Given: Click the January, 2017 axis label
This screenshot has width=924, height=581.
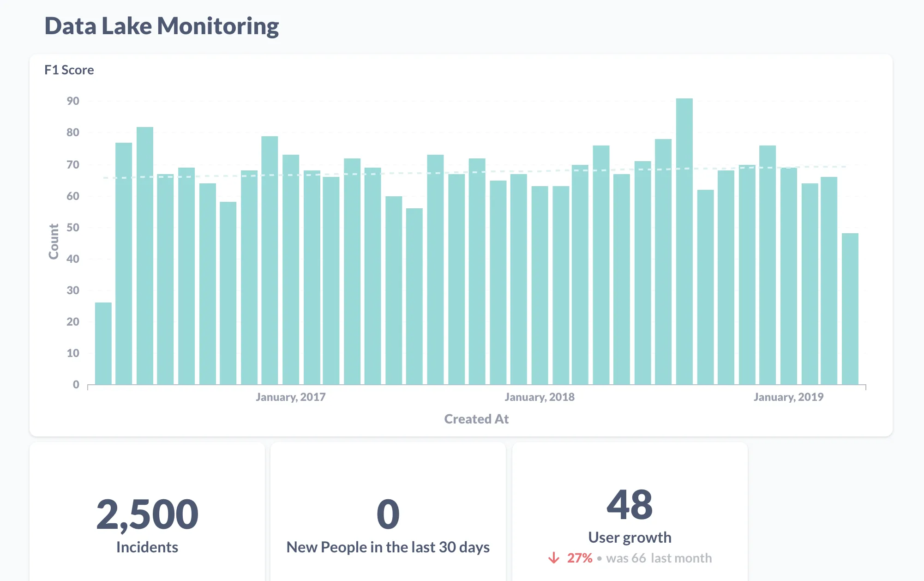Looking at the screenshot, I should pos(291,397).
